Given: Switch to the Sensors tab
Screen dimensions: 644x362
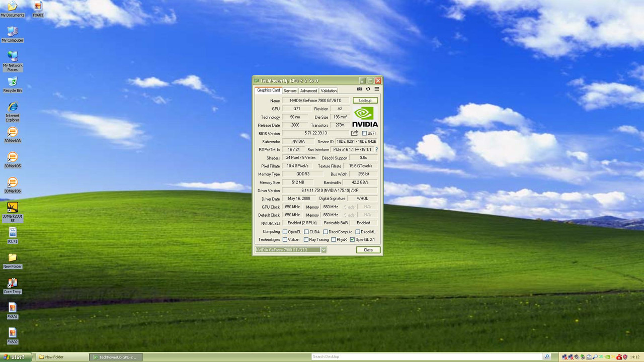Looking at the screenshot, I should click(290, 91).
